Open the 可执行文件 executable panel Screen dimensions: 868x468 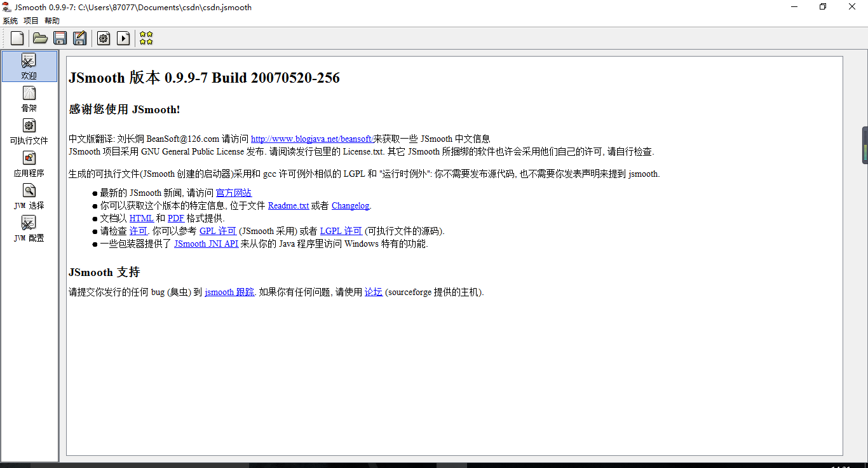click(29, 132)
